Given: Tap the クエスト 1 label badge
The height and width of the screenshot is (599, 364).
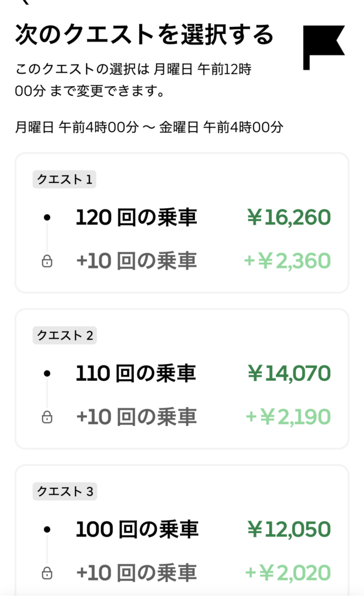Looking at the screenshot, I should pyautogui.click(x=64, y=180).
